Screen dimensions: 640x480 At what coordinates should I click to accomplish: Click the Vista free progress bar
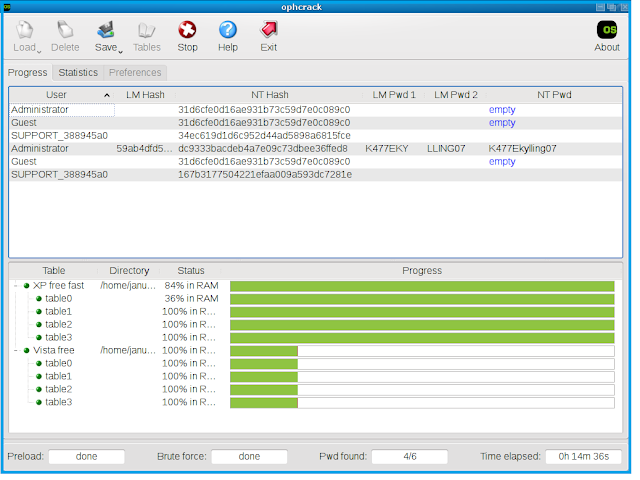pos(422,351)
